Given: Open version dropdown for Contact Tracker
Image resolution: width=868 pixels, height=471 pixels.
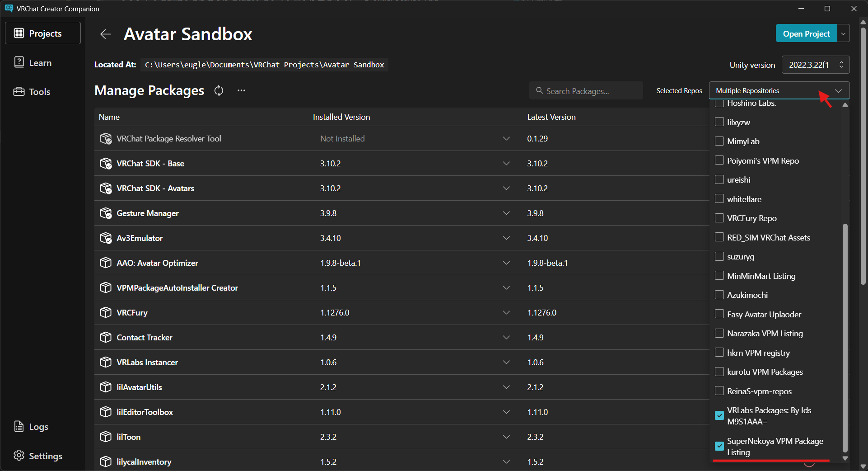Looking at the screenshot, I should (x=506, y=338).
